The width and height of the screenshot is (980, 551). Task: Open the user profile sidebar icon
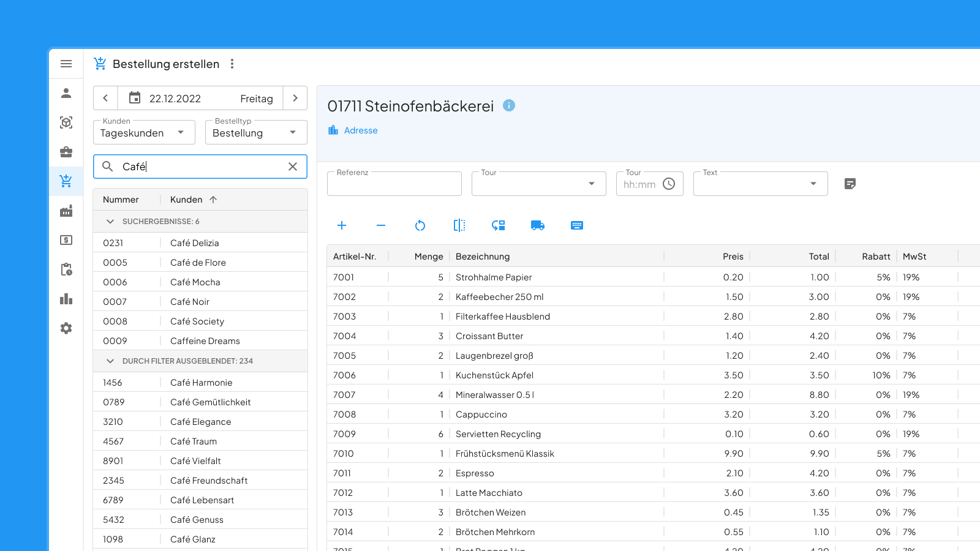click(66, 93)
